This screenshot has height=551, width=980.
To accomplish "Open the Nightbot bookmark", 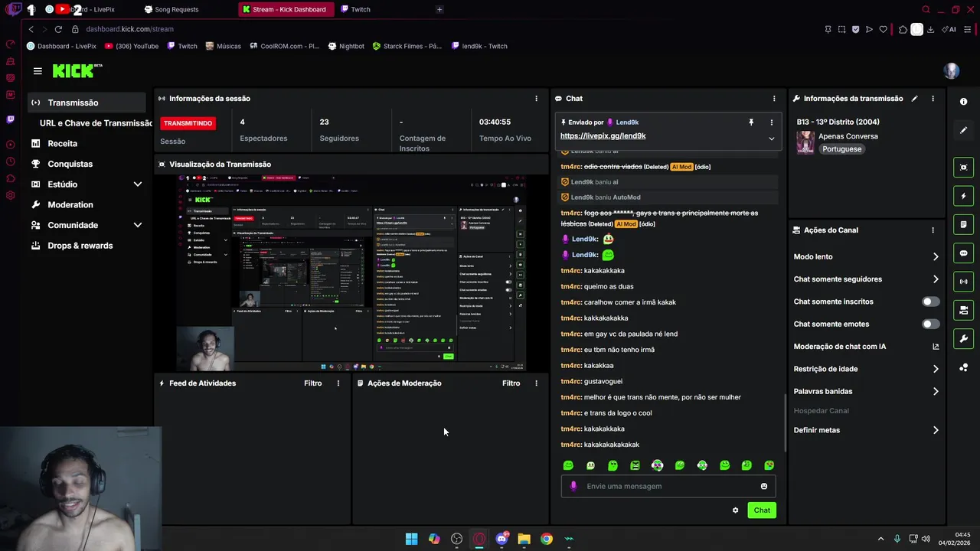I will pos(346,46).
